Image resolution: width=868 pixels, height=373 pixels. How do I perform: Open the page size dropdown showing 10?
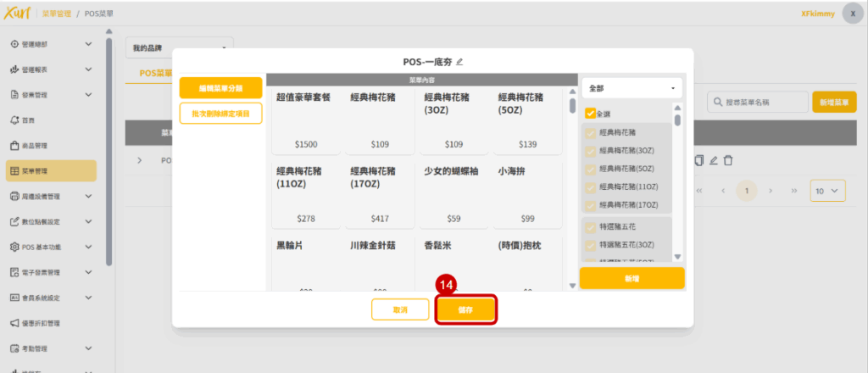pos(827,191)
